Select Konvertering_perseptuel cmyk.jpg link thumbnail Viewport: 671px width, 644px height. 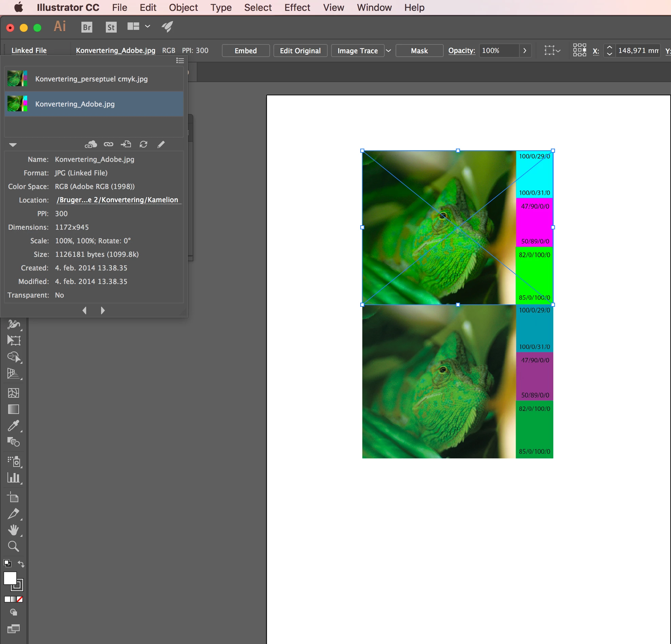tap(17, 78)
